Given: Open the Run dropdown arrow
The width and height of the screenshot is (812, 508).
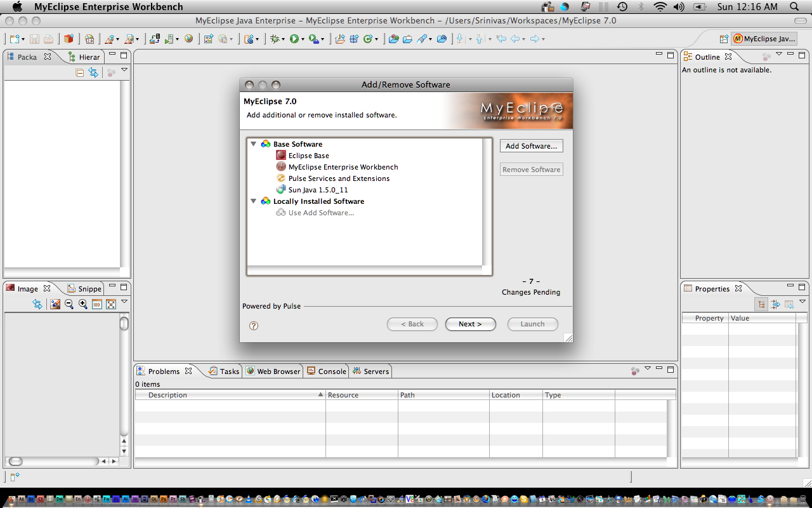Looking at the screenshot, I should pyautogui.click(x=303, y=39).
